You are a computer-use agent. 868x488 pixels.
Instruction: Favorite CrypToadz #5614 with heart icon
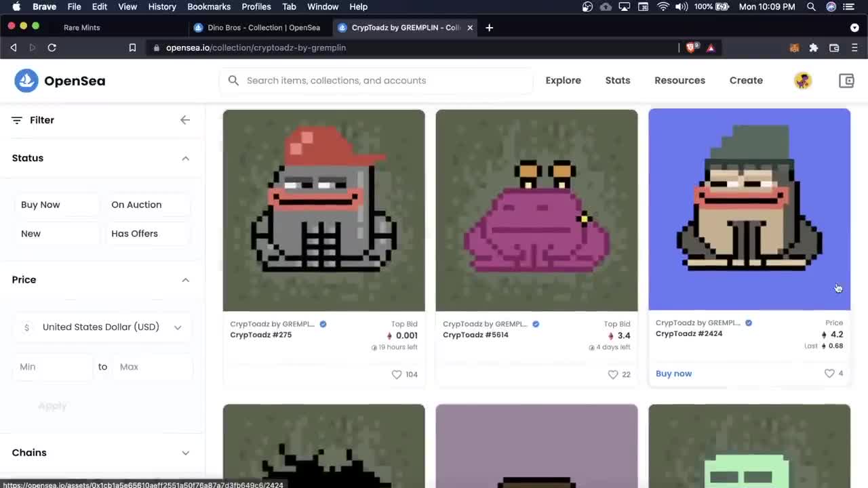click(613, 374)
